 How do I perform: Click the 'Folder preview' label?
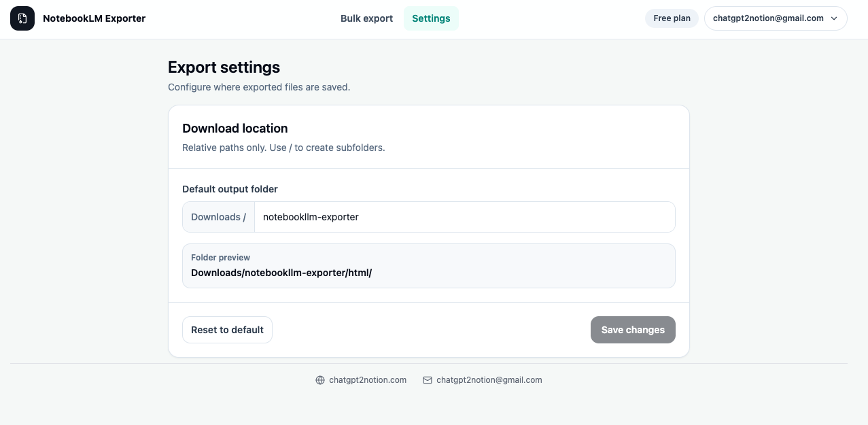(x=220, y=258)
